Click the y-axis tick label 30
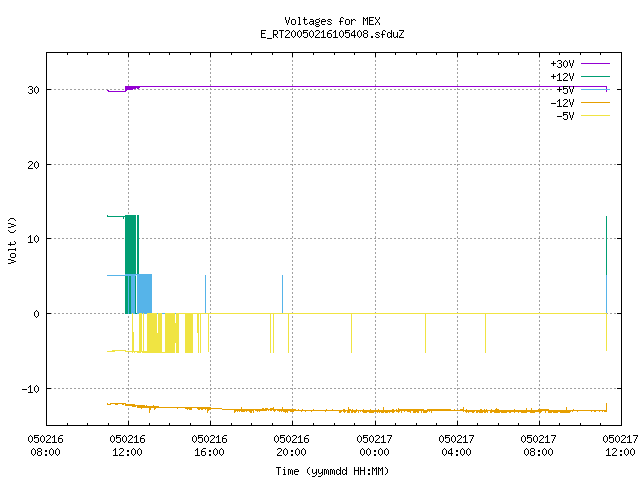The image size is (640, 480). coord(33,90)
